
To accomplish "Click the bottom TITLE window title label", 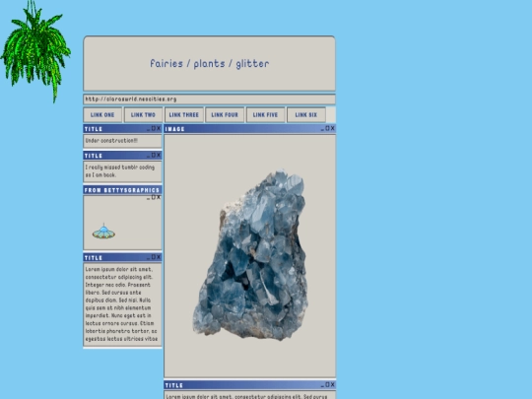I will point(174,385).
